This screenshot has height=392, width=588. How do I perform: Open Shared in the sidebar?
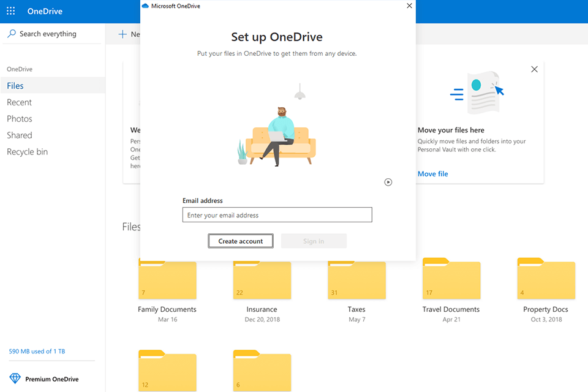coord(20,135)
